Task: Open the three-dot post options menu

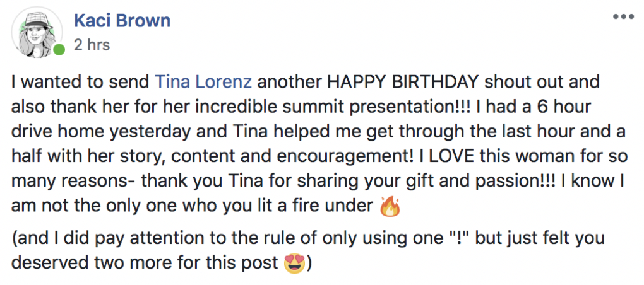Action: (x=623, y=16)
